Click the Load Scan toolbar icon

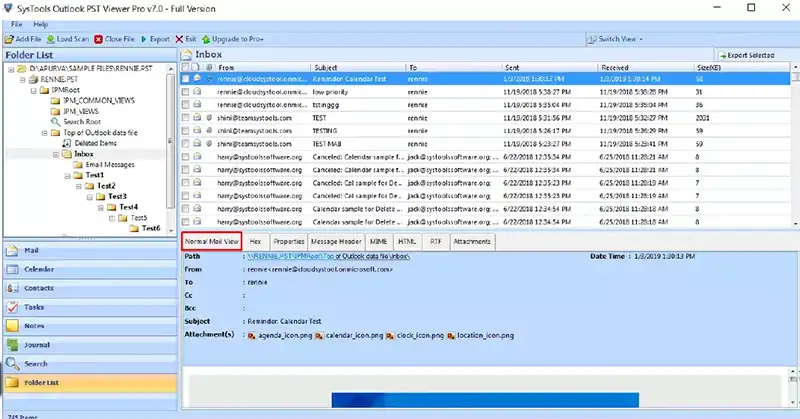point(51,39)
